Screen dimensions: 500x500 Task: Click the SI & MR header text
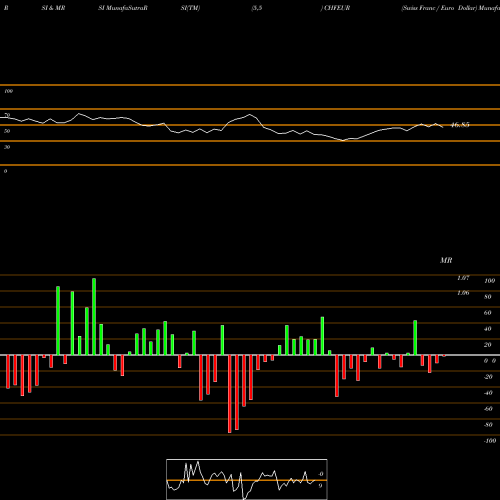click(53, 8)
